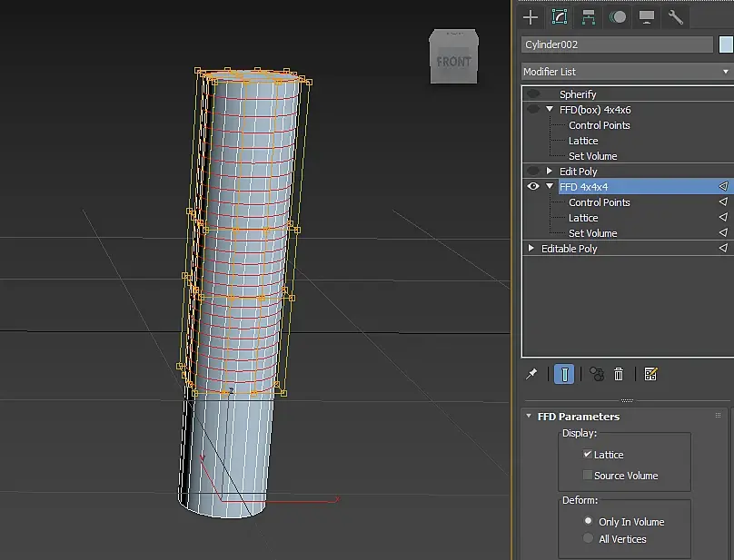Switch to the Hierarchy panel icon
Screen dimensions: 734x560
[x=589, y=17]
